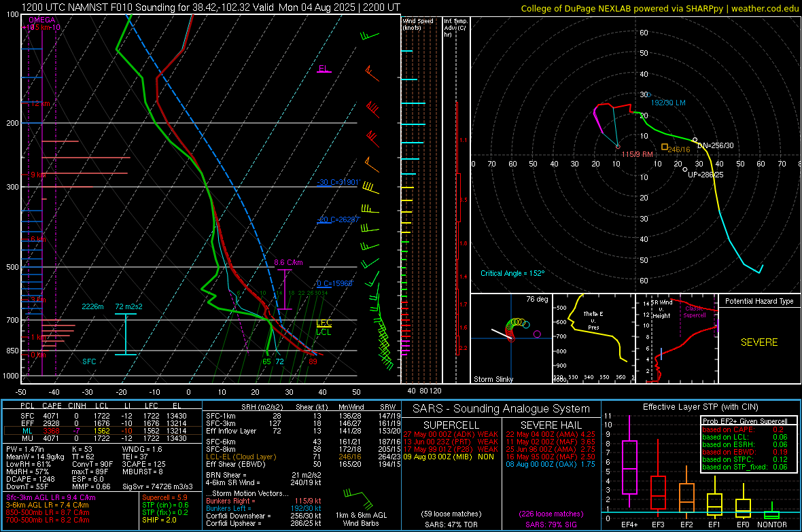This screenshot has height=532, width=802.
Task: Click the yellow LFC label on the skew-T
Action: point(324,323)
